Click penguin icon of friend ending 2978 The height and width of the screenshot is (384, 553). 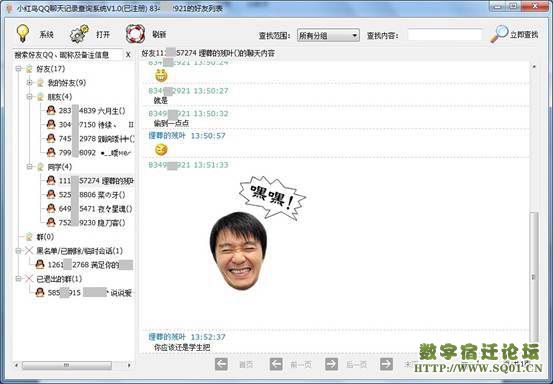[51, 139]
